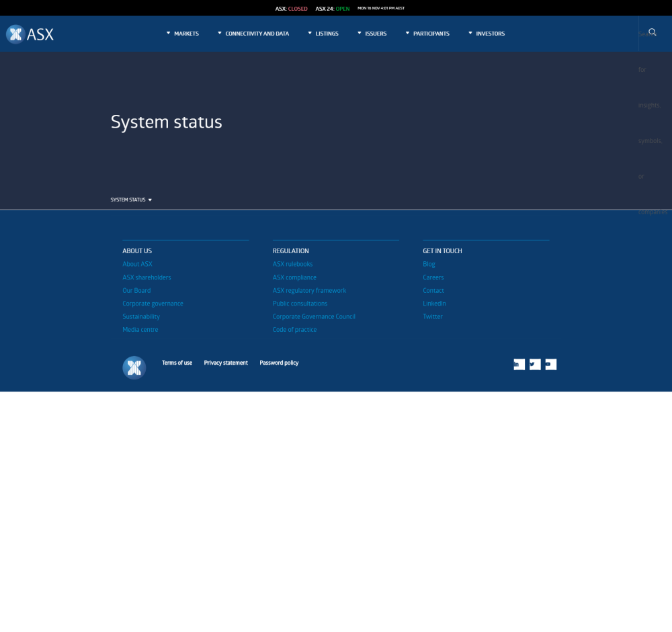672x632 pixels.
Task: Click the round ASX logo in the footer
Action: pyautogui.click(x=134, y=367)
